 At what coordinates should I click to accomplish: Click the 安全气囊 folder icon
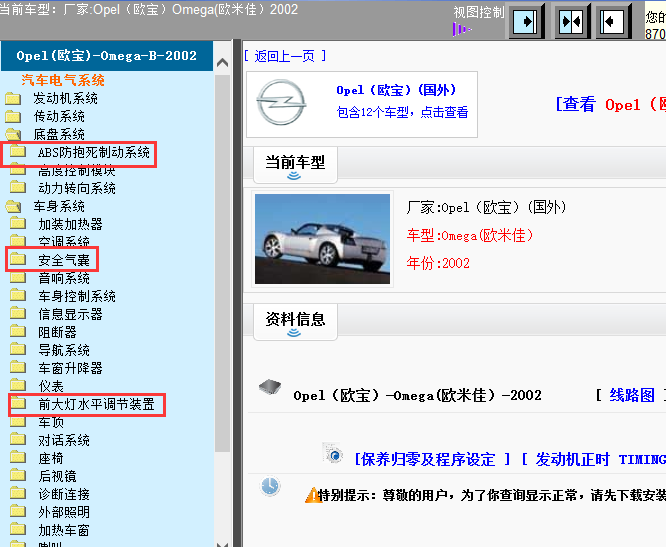18,259
